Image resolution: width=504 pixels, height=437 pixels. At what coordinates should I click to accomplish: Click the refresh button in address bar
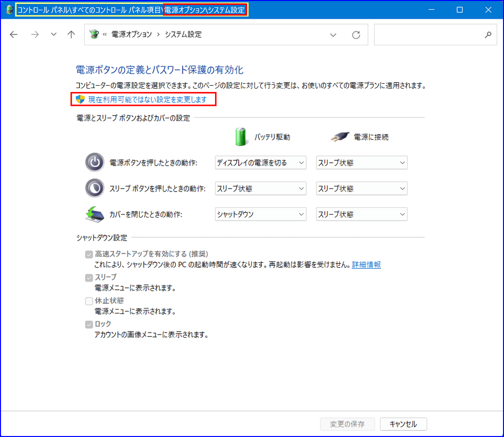click(x=356, y=35)
